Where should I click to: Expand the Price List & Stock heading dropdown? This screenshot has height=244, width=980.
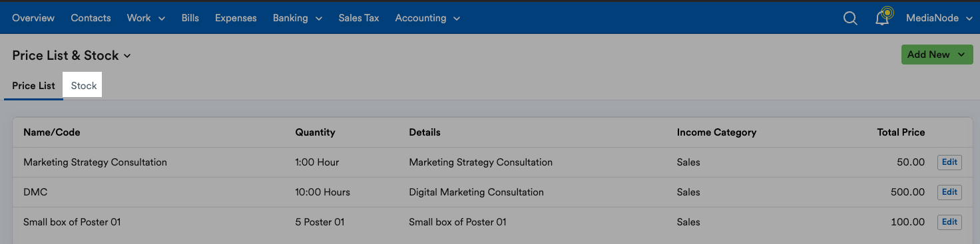coord(71,55)
